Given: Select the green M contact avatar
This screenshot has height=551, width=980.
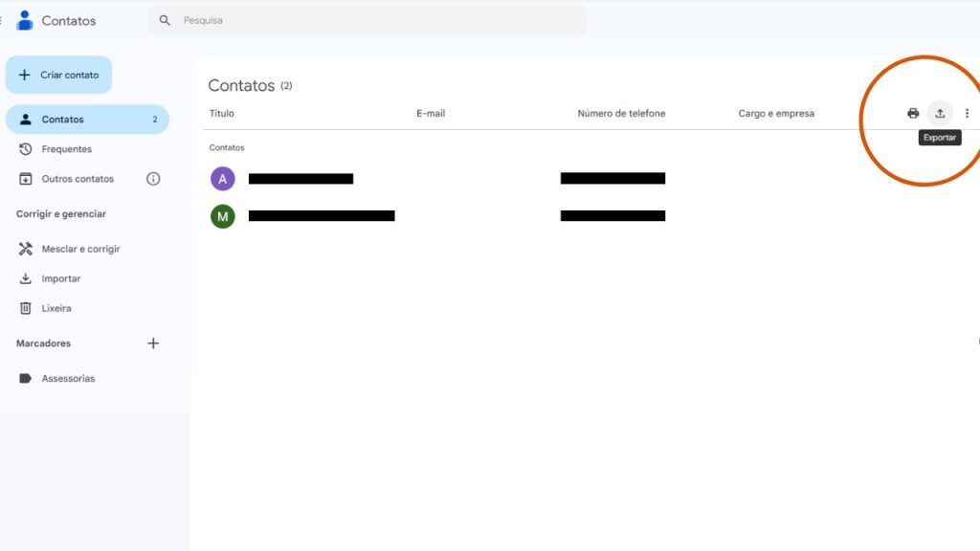Looking at the screenshot, I should click(x=223, y=215).
